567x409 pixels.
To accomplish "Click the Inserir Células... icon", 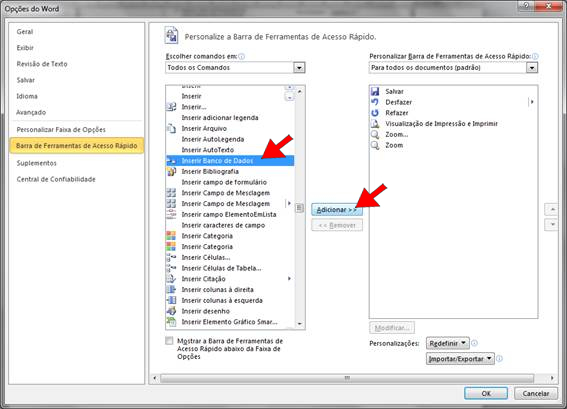I will (171, 257).
